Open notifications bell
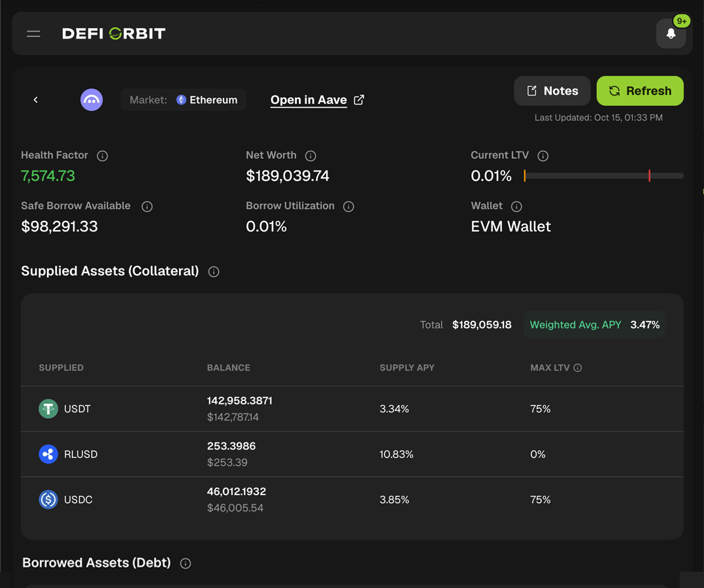The width and height of the screenshot is (704, 588). pos(671,34)
